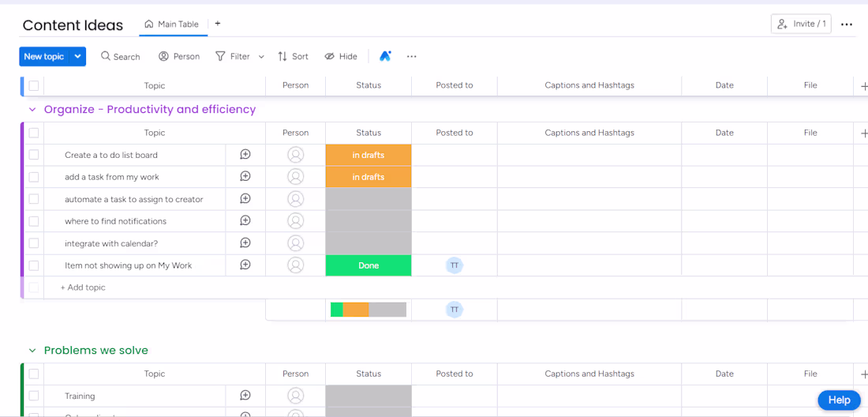Screen dimensions: 868x417
Task: Check the box for 'integrate with calendar?'
Action: click(x=34, y=243)
